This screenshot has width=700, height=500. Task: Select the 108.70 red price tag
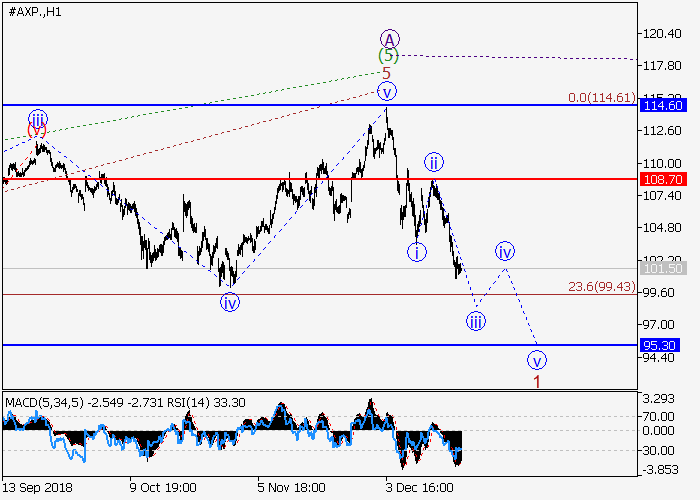point(661,179)
